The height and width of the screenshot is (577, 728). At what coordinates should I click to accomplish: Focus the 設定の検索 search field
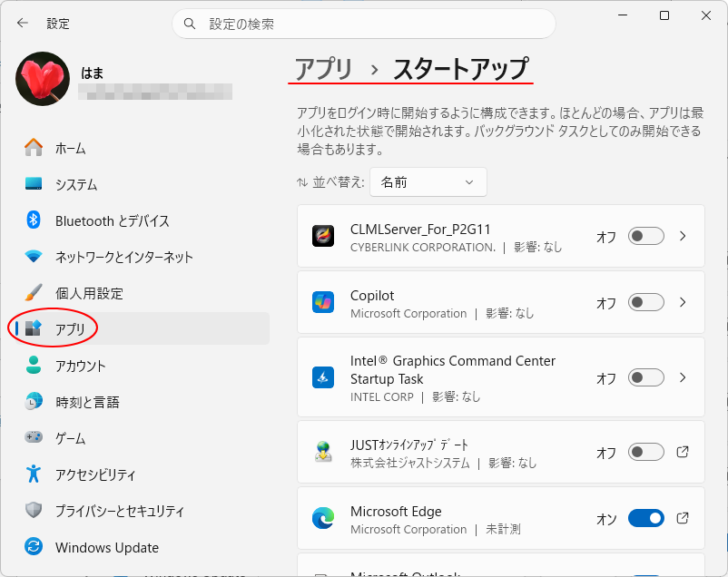tap(364, 24)
